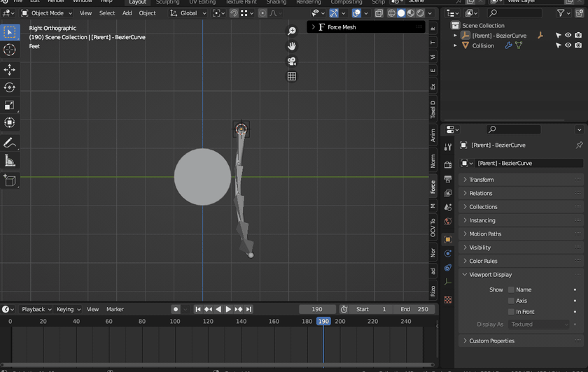Expand the Collision tree item
Viewport: 588px width, 372px height.
pyautogui.click(x=455, y=45)
